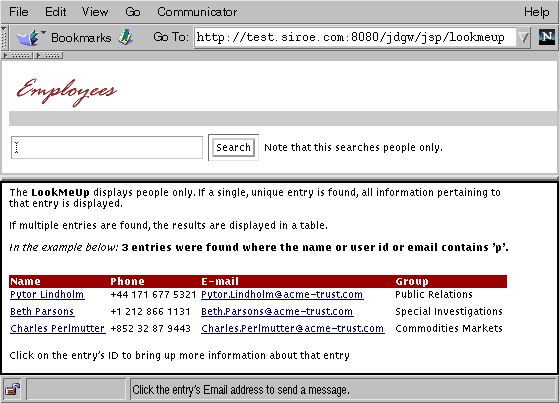This screenshot has width=559, height=403.
Task: Email Beth.Parsons@acme-trust.com
Action: tap(277, 312)
